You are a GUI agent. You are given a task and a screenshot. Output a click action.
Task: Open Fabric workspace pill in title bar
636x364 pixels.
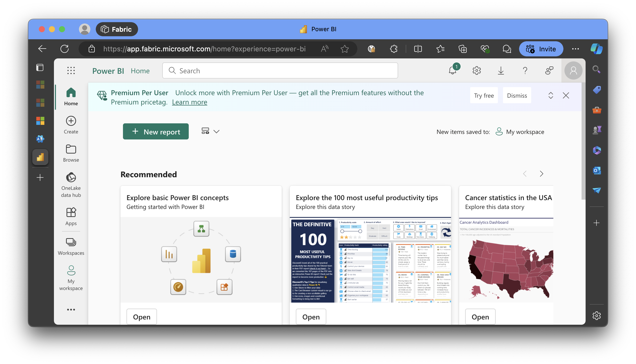[117, 29]
